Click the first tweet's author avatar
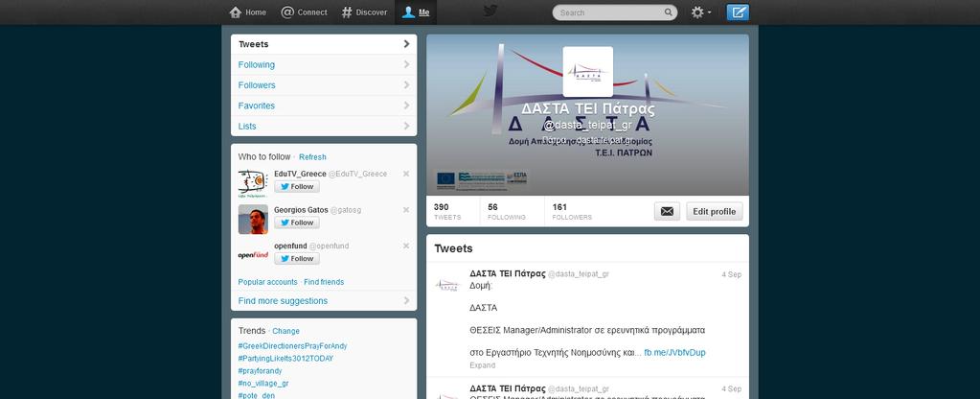Viewport: 980px width, 399px height. [x=447, y=285]
